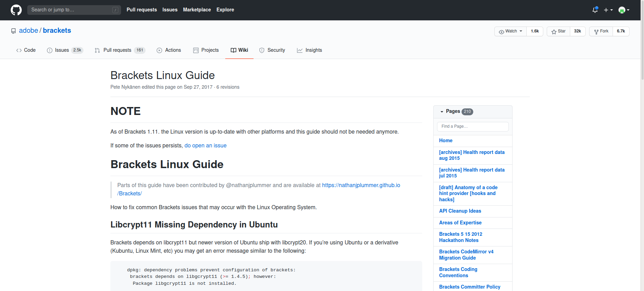Open Anatomy of a code hint provider page
This screenshot has height=291, width=644.
pos(468,194)
